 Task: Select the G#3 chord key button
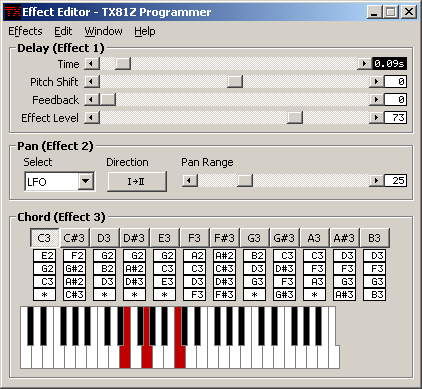click(x=284, y=238)
